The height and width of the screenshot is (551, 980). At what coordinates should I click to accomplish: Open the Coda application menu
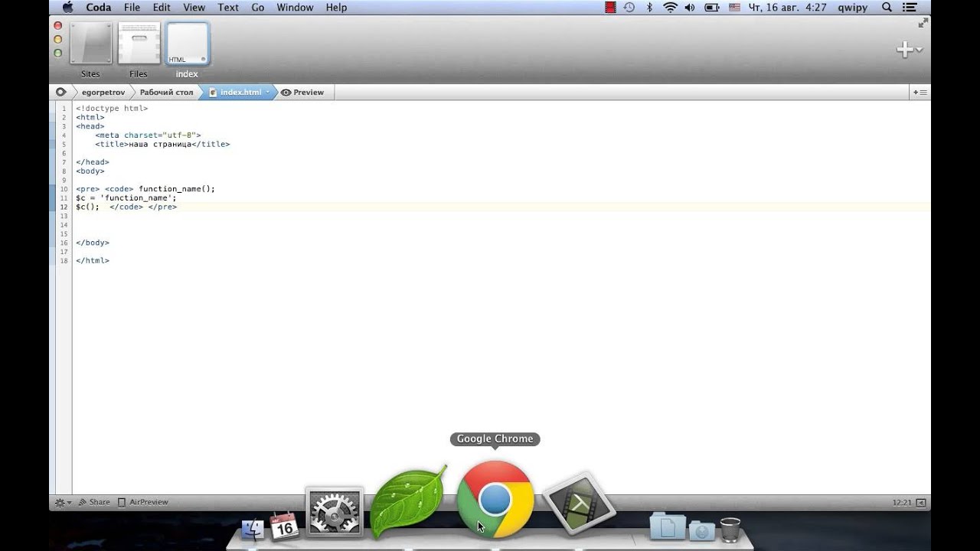[x=99, y=7]
